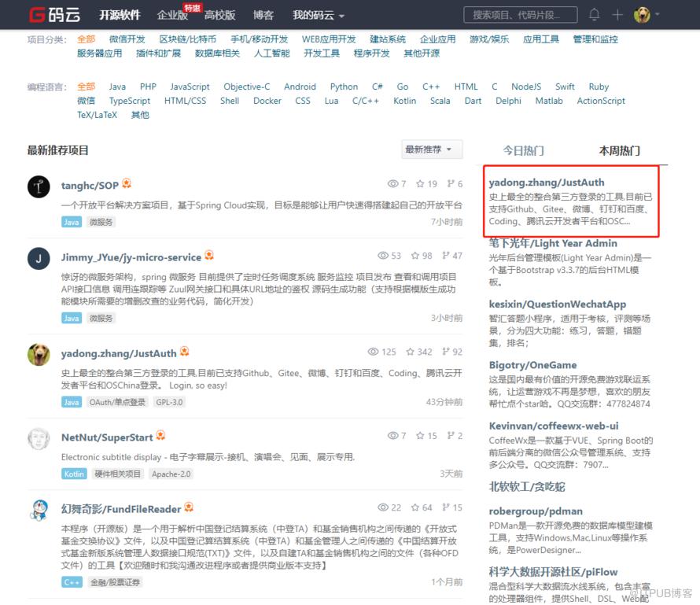Filter by Kotlin language
Image resolution: width=700 pixels, height=605 pixels.
point(404,101)
